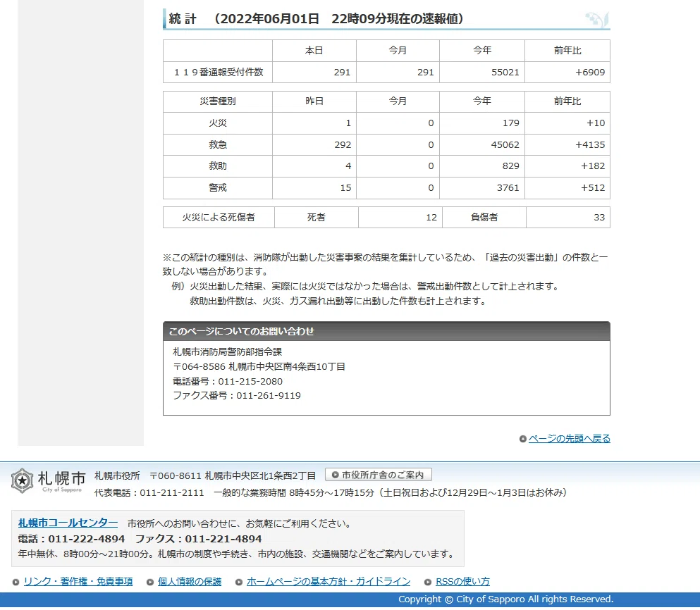Screen dimensions: 700x610
Task: Click the bullet icon before 個人情報の保護
Action: [150, 582]
